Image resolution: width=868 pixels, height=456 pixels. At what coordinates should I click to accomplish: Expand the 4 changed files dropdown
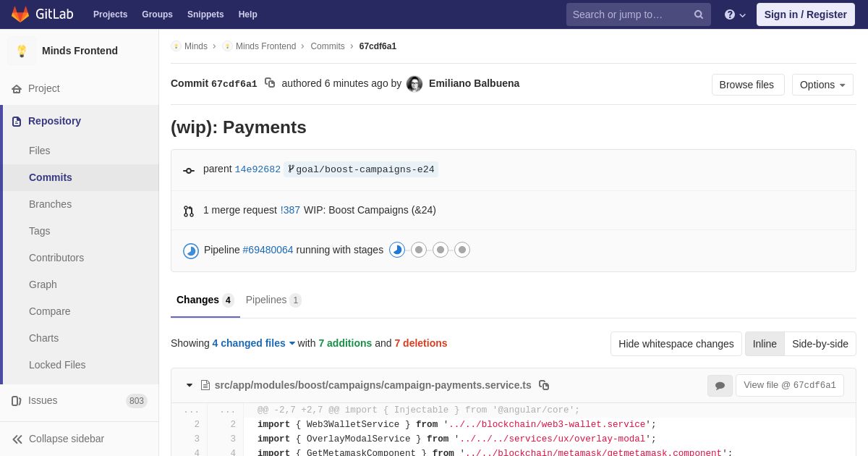tap(254, 343)
